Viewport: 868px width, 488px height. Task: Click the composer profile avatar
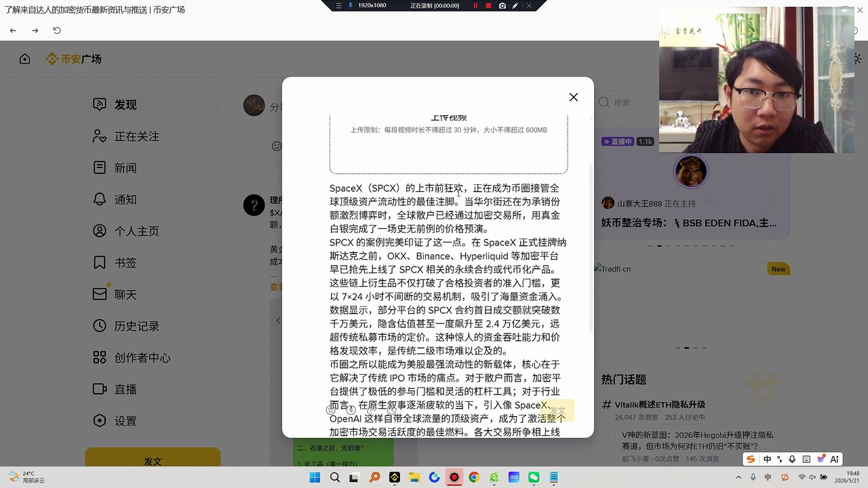[254, 105]
